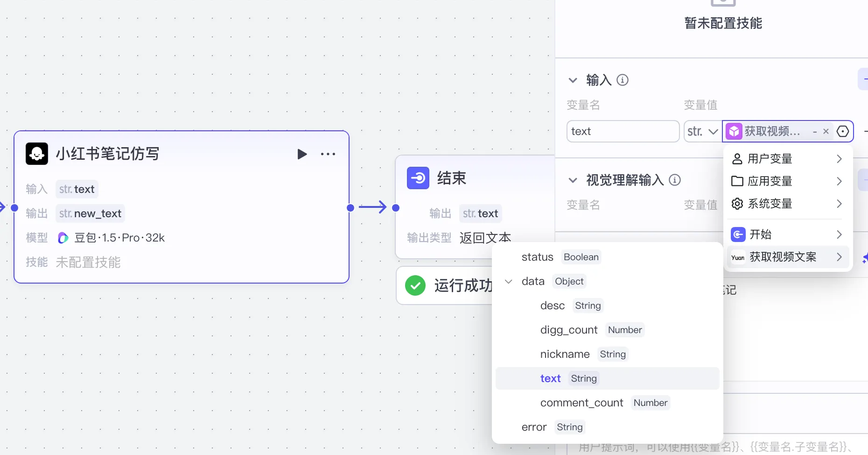
Task: Select the 开始 node in variable menu
Action: [x=787, y=234]
